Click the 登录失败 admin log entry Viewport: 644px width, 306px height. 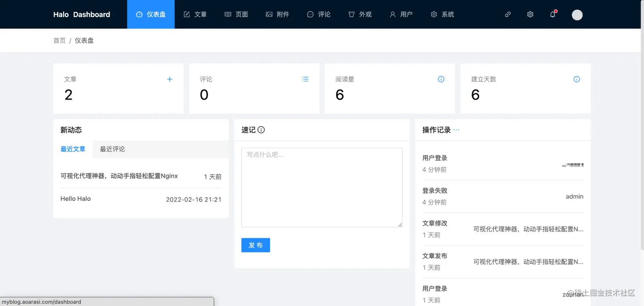coord(503,196)
